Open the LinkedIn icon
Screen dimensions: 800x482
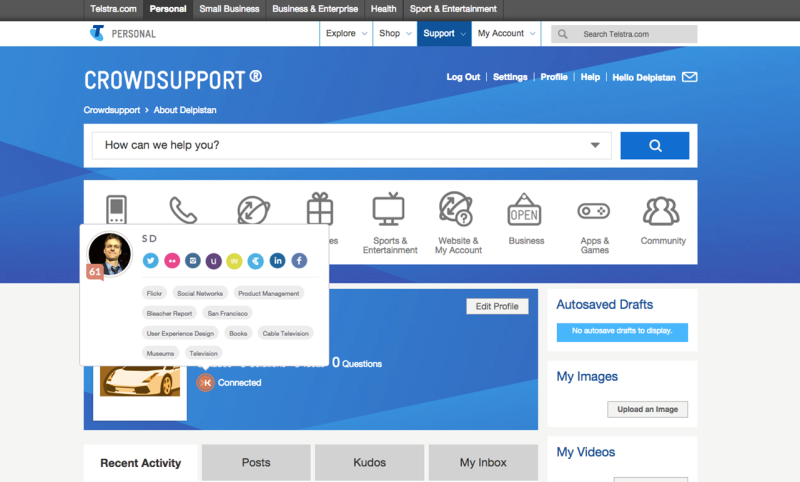pyautogui.click(x=278, y=261)
